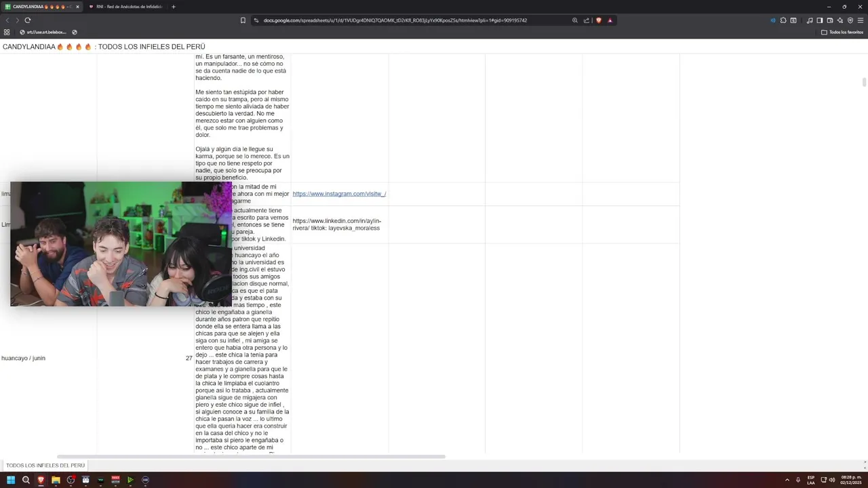Open the Leo AI sparkle icon
The height and width of the screenshot is (488, 868).
click(840, 20)
